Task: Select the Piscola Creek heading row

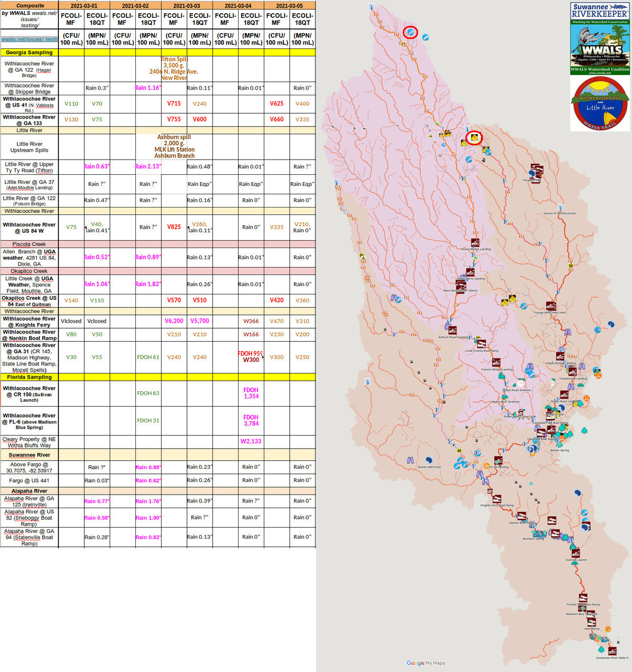Action: 158,244
